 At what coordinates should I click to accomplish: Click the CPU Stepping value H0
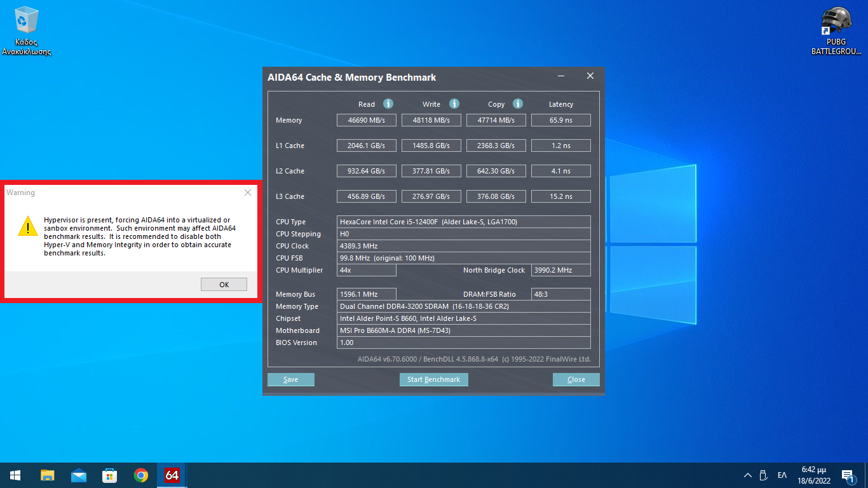[464, 234]
